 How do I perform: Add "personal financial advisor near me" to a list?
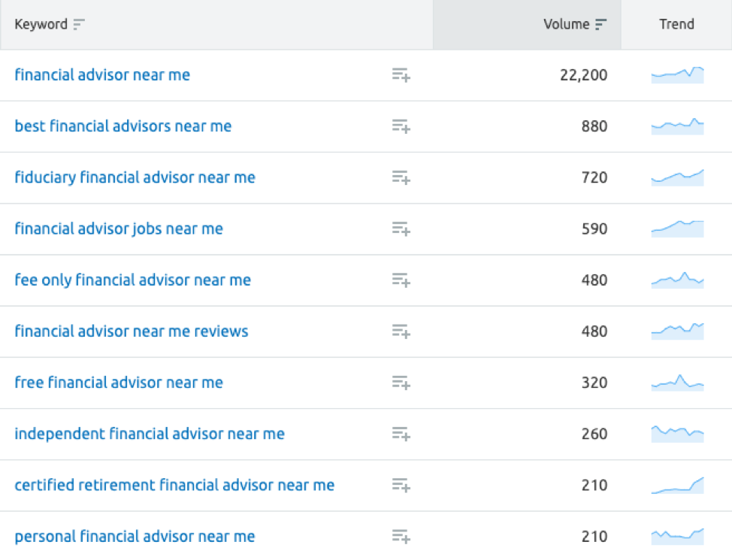pos(400,537)
